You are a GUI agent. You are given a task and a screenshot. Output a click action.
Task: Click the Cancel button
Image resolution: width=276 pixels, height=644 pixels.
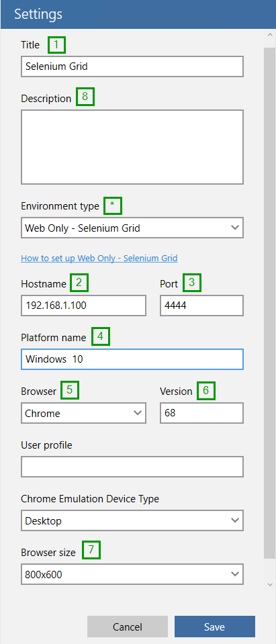128,627
